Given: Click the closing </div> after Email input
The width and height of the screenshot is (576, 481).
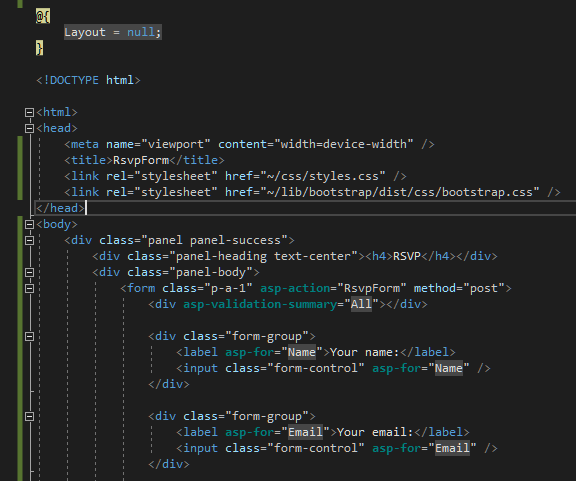Looking at the screenshot, I should click(x=169, y=464).
